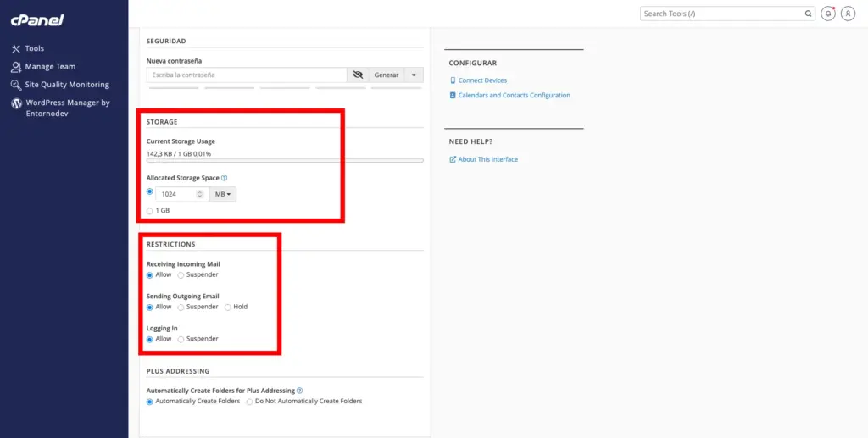Click Plus Addressing help icon

[x=300, y=391]
